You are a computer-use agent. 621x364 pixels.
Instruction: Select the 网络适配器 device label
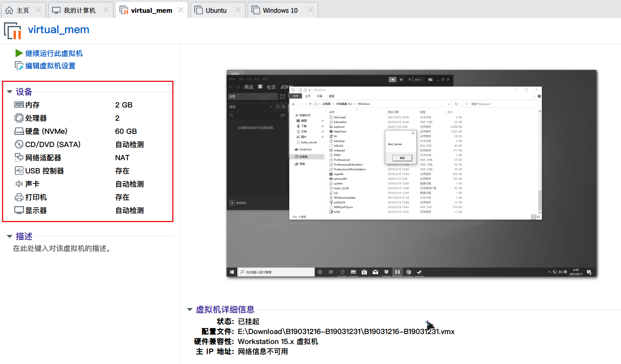coord(43,157)
